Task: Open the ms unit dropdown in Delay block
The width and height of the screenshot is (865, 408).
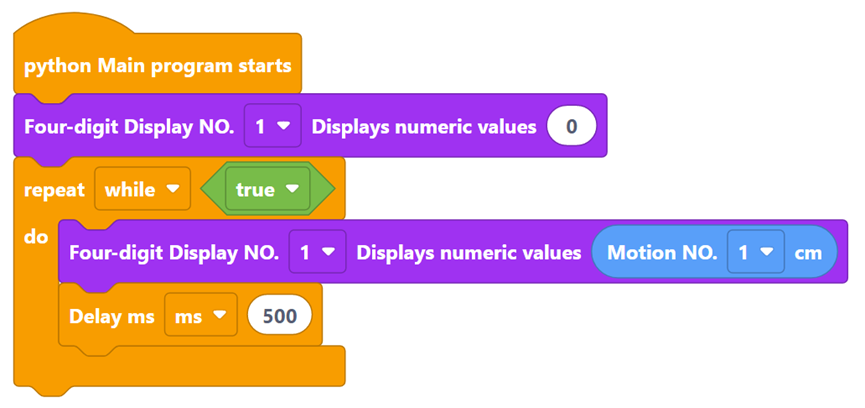Action: [201, 316]
